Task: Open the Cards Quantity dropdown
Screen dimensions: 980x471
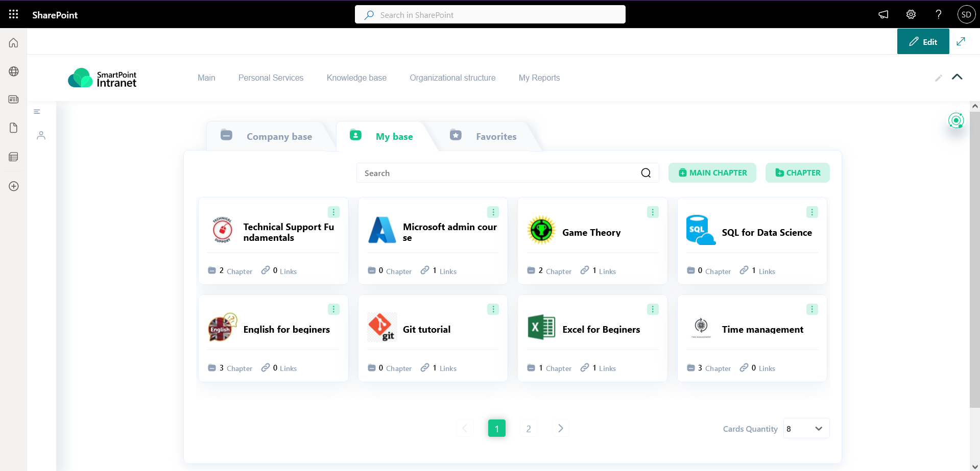Action: coord(805,428)
